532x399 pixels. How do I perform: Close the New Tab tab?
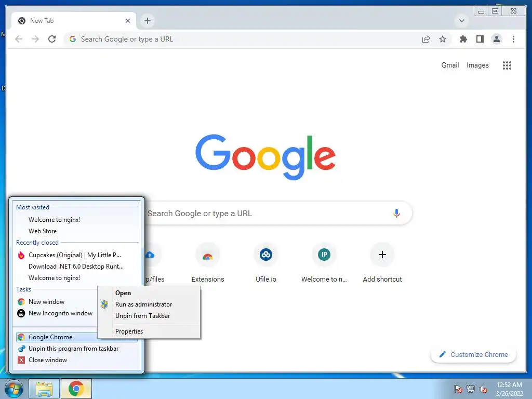128,21
